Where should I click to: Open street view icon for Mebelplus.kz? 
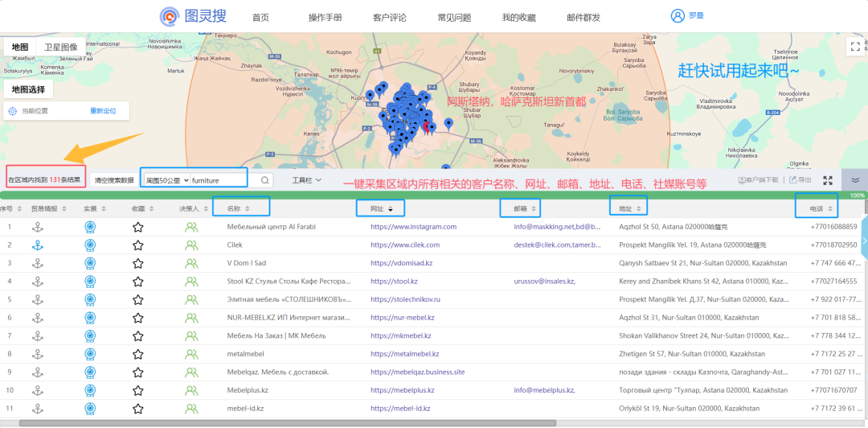(90, 390)
